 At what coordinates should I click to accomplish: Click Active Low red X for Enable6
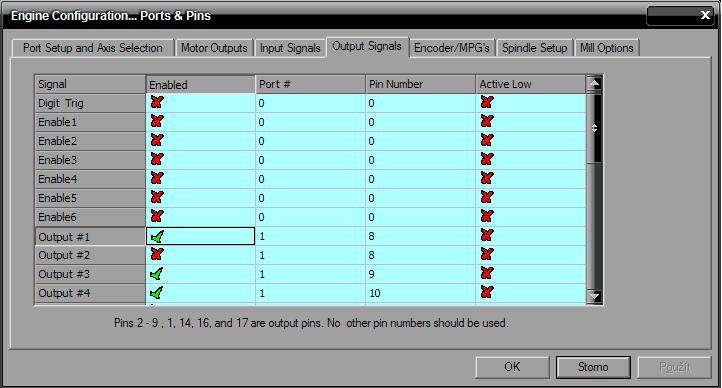[x=487, y=216]
